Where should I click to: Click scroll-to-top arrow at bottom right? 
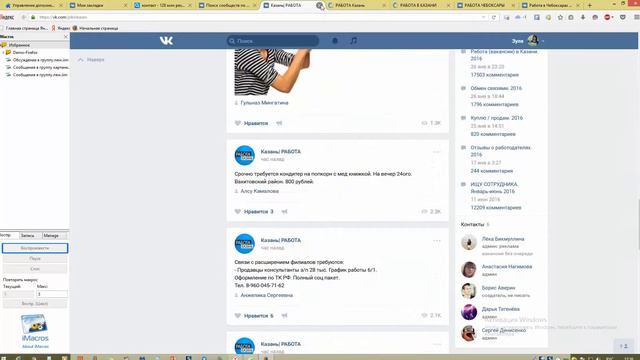624,346
